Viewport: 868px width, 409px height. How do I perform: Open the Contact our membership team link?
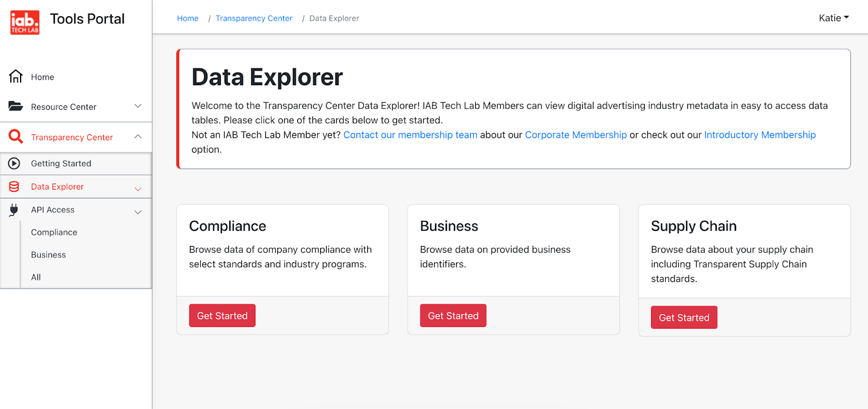(x=410, y=135)
